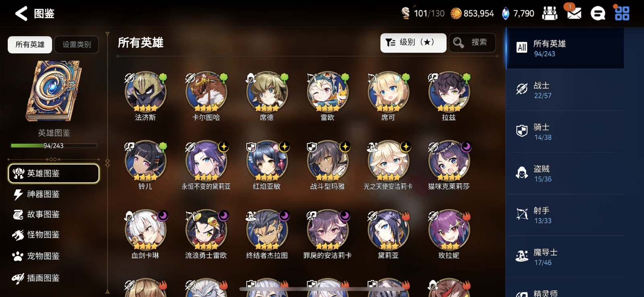The width and height of the screenshot is (644, 297).
Task: Filter by 战士 class 22/57
Action: (x=565, y=90)
